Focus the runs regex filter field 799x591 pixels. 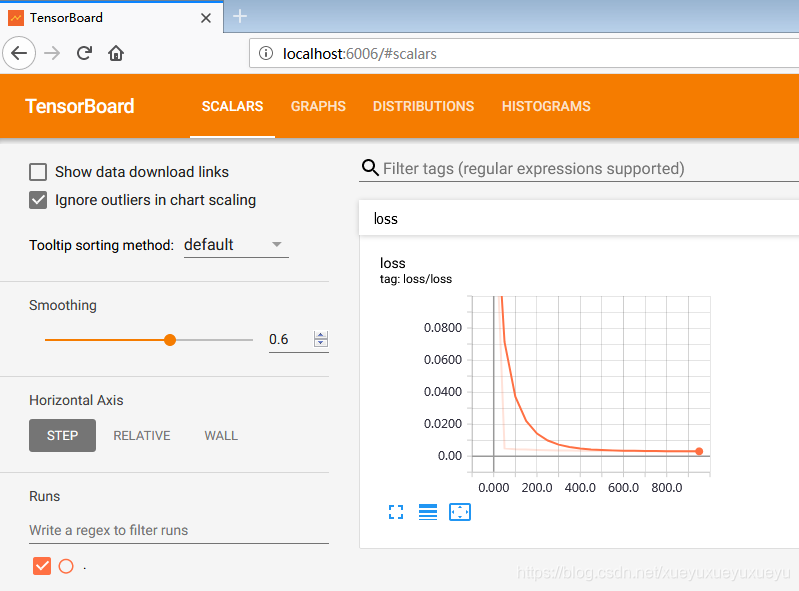coord(179,530)
